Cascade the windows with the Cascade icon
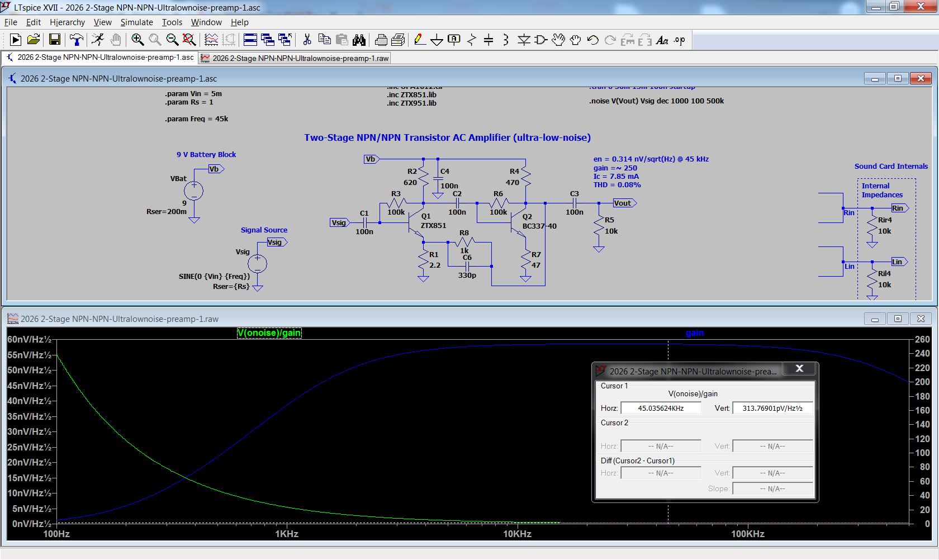The image size is (939, 560). pyautogui.click(x=268, y=40)
